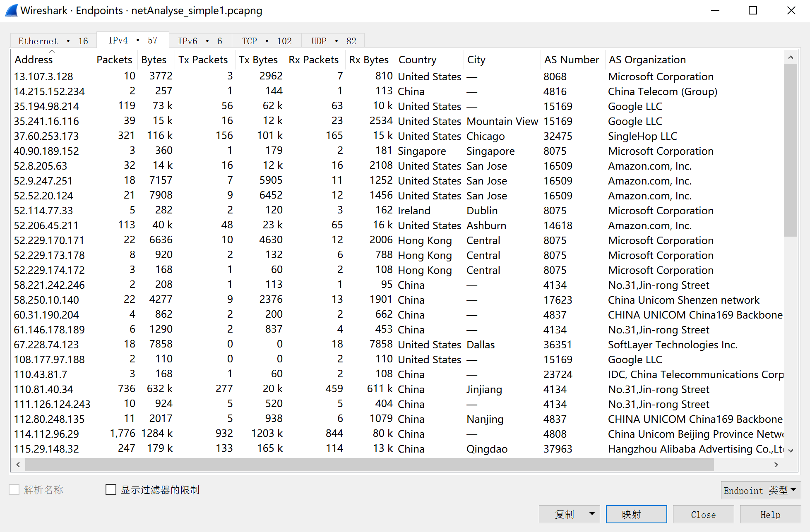Select endpoint 108.177.97.188
This screenshot has height=532, width=810.
397,359
